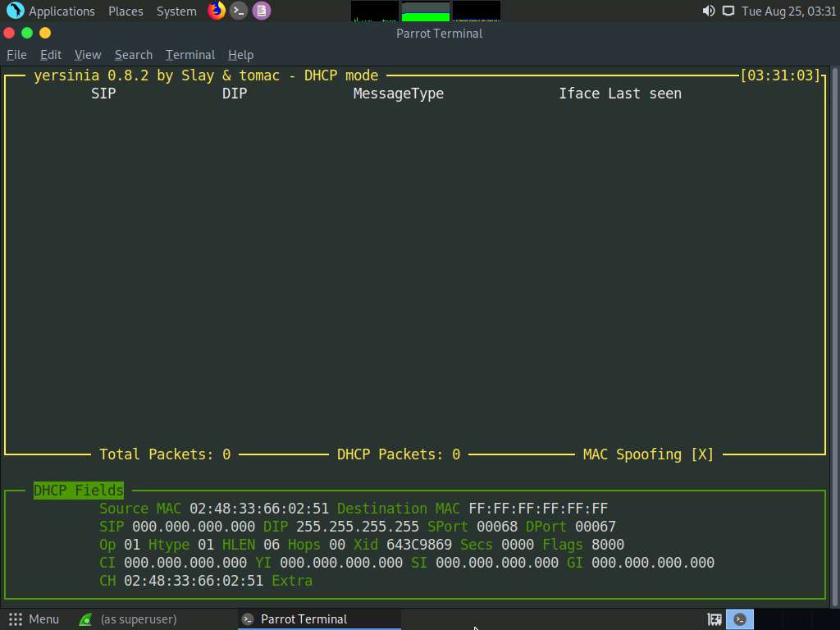This screenshot has width=840, height=630.
Task: Click HLEN value 06
Action: click(272, 545)
